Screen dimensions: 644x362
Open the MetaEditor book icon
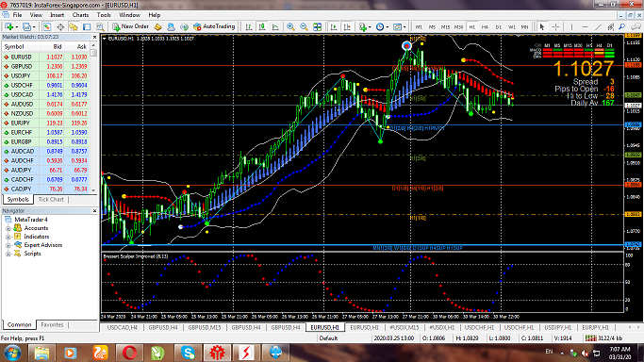(x=157, y=26)
